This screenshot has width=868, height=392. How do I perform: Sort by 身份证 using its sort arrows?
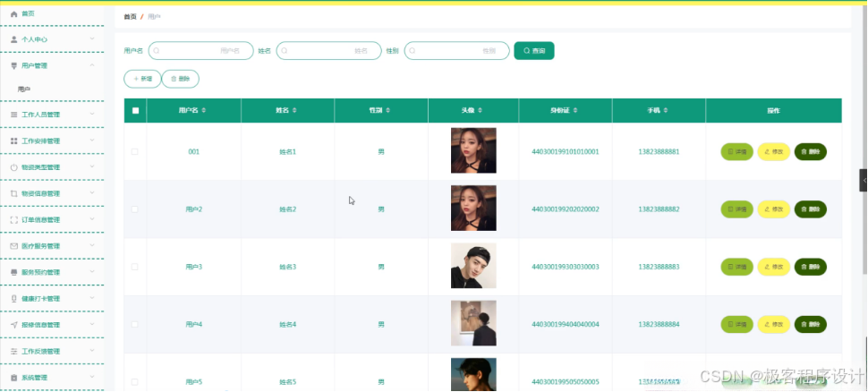[x=575, y=111]
